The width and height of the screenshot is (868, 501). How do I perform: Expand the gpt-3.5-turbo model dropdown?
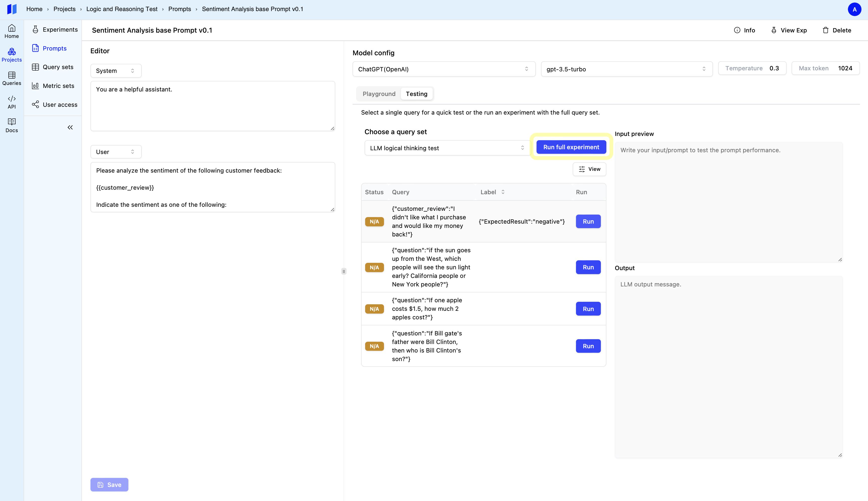tap(626, 69)
